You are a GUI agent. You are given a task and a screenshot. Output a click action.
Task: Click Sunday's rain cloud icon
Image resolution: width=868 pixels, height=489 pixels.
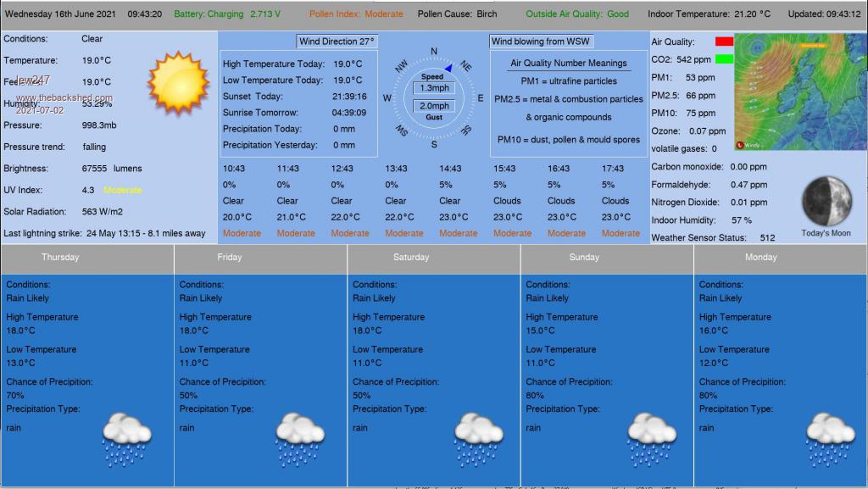coord(652,438)
